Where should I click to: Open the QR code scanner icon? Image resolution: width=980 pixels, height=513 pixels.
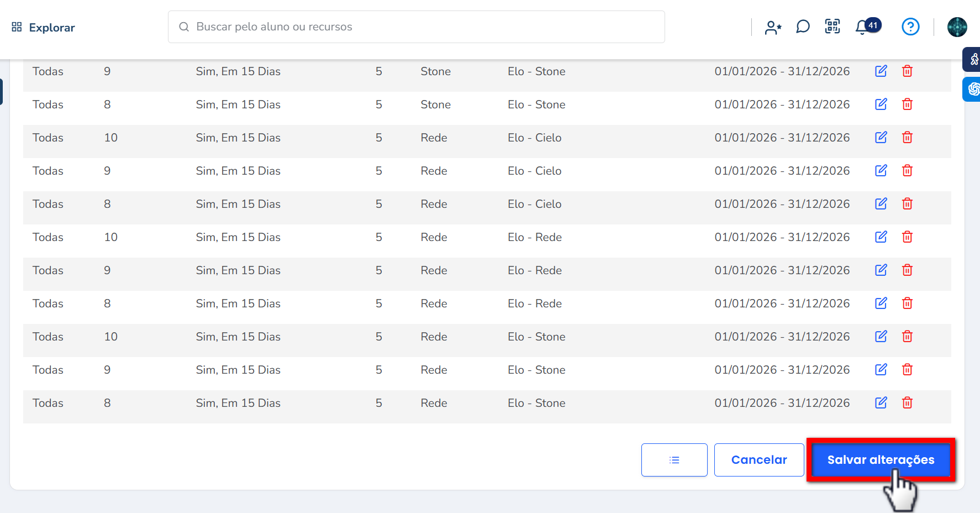coord(832,27)
